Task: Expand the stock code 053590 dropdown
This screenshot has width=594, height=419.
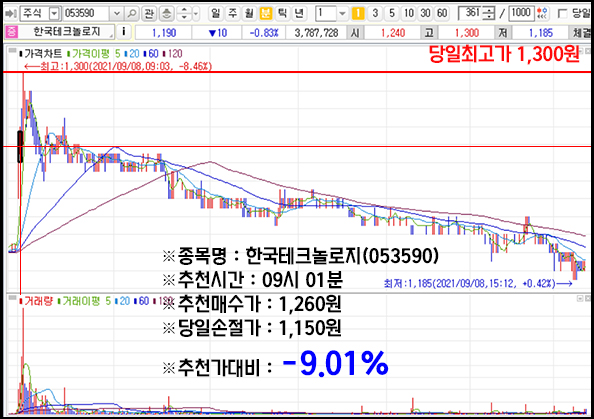Action: coord(117,14)
